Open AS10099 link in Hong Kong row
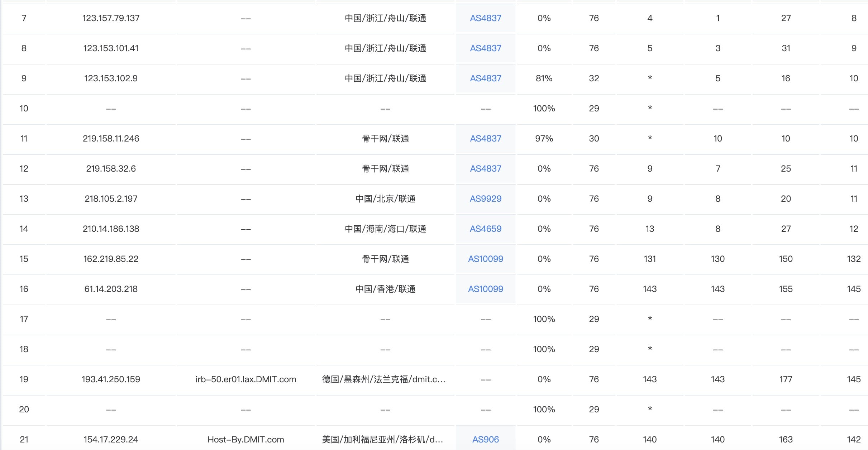This screenshot has height=450, width=868. point(485,289)
